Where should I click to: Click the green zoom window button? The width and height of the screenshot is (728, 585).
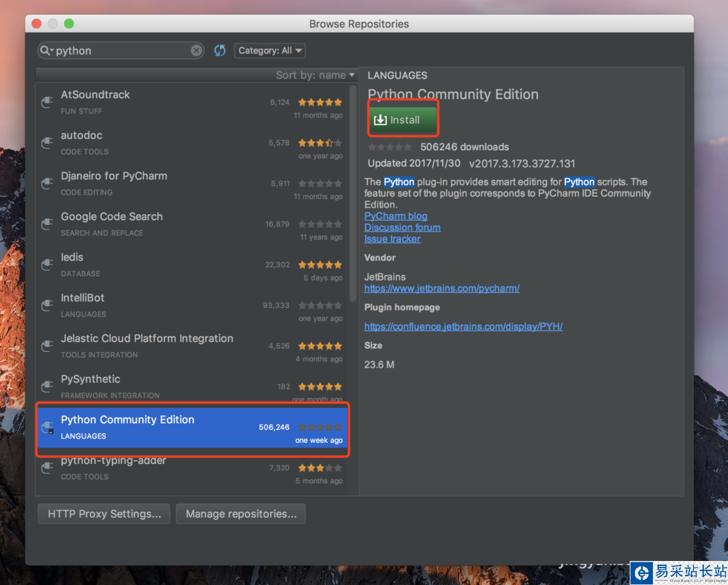click(x=68, y=23)
